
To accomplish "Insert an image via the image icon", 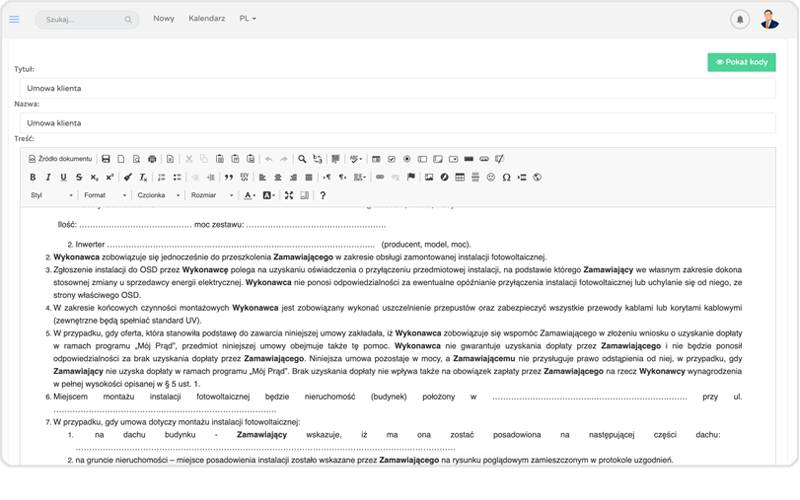I will [429, 177].
